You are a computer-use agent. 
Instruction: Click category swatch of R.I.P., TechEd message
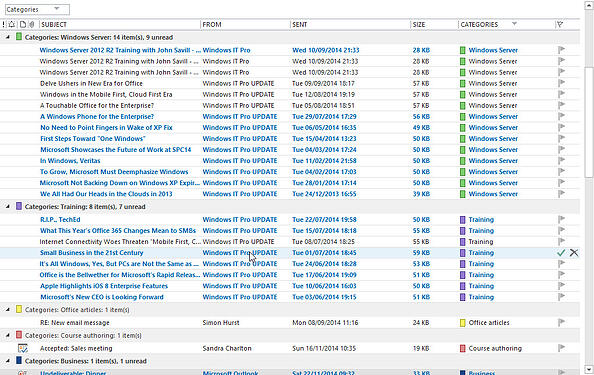click(x=463, y=219)
